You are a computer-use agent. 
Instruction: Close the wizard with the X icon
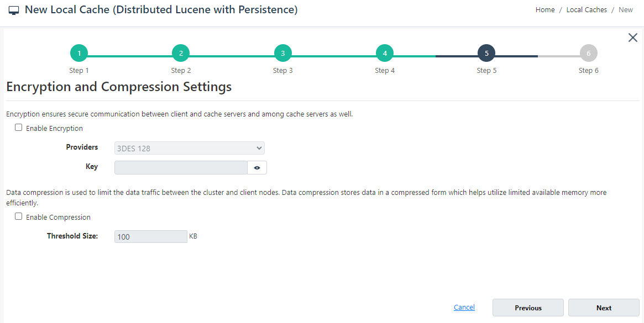(632, 38)
